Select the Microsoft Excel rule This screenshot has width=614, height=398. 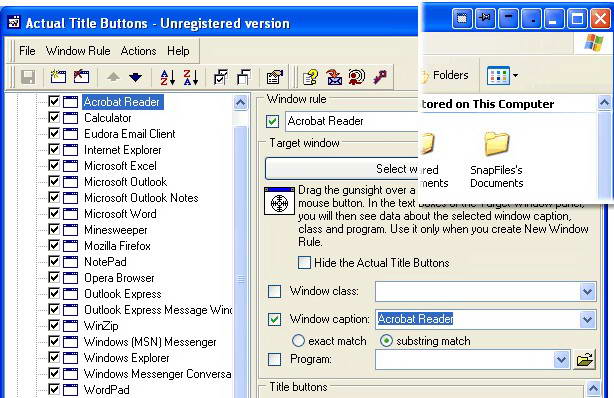click(x=120, y=166)
